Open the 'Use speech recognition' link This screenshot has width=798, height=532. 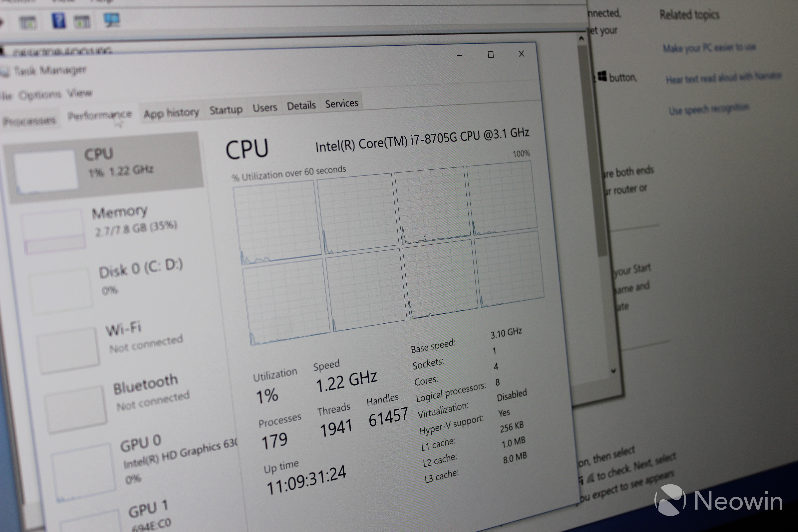709,109
